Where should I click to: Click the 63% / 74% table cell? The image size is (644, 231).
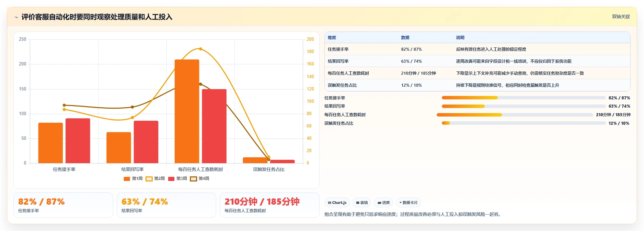tap(411, 61)
